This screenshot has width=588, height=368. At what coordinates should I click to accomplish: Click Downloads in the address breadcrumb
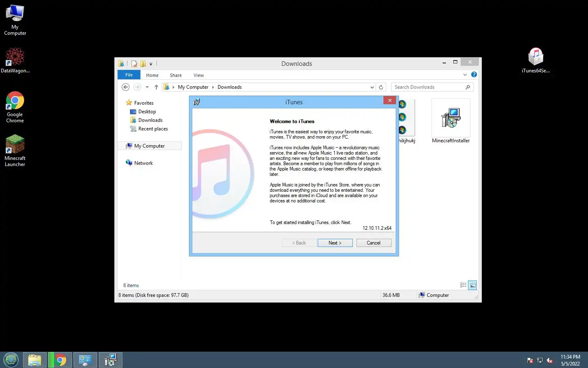[229, 87]
